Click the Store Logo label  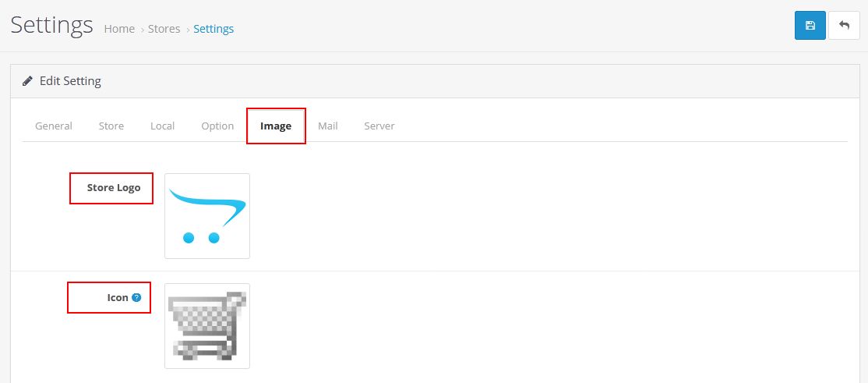click(114, 187)
